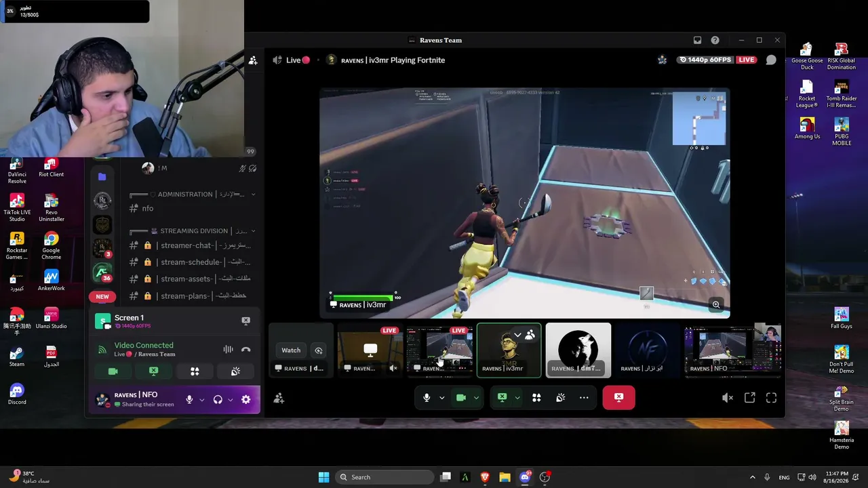Open more options in the call control bar

[584, 398]
